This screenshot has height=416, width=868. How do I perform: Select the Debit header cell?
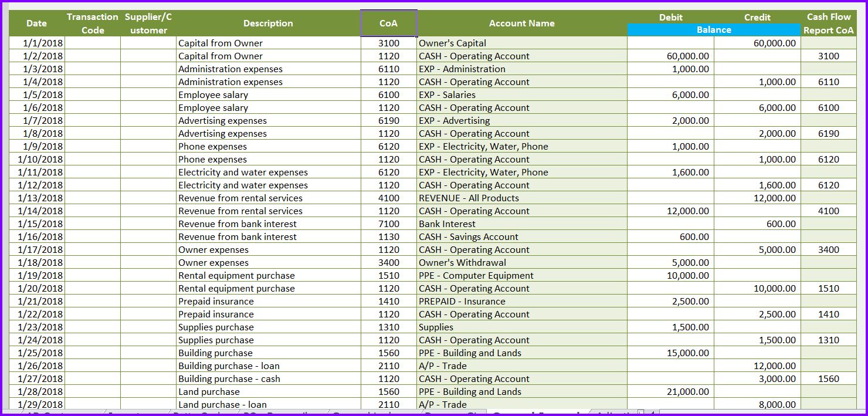coord(671,17)
